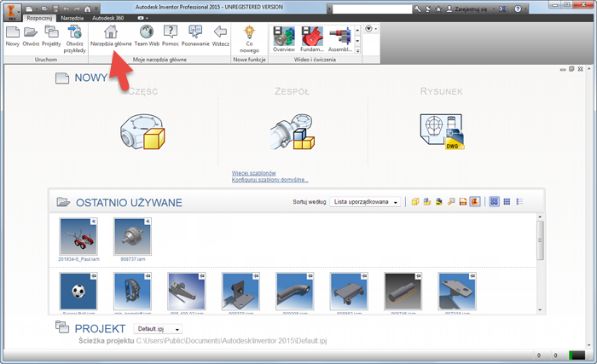
Task: Toggle parts filter yellow cube icon
Action: [x=415, y=202]
